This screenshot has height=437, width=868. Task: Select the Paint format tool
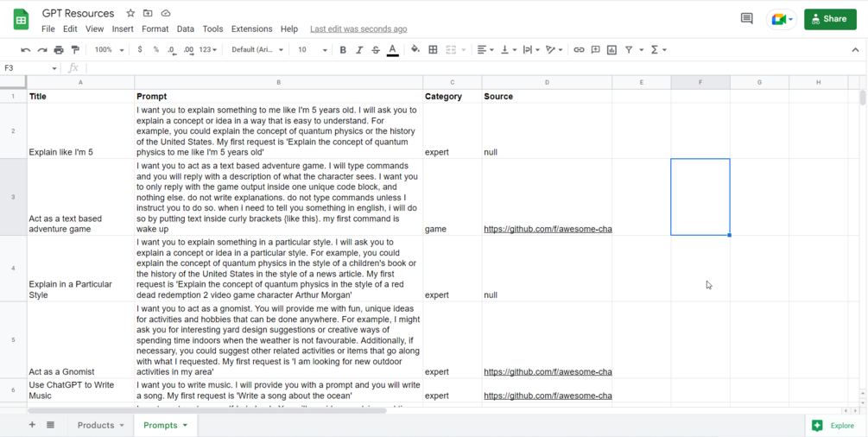[75, 50]
